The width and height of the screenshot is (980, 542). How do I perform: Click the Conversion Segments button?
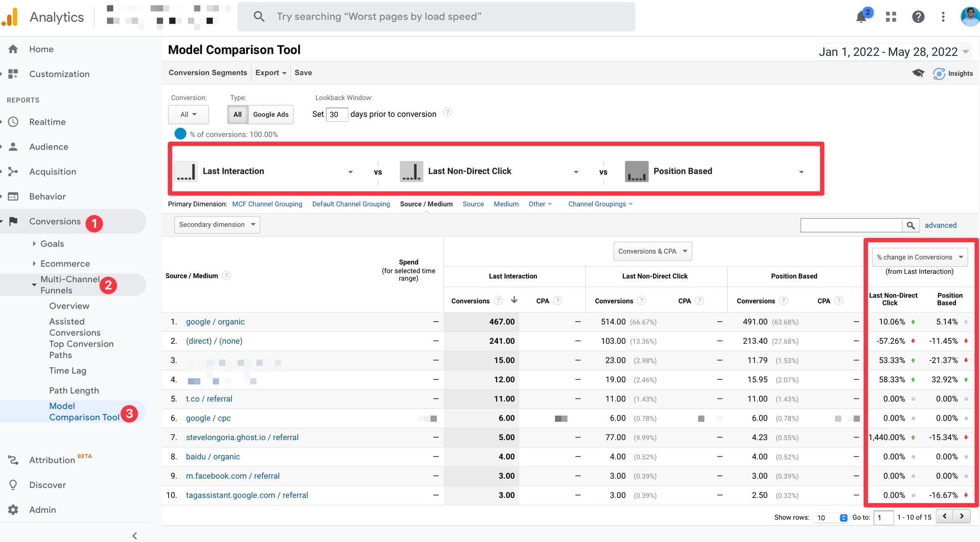click(x=208, y=72)
